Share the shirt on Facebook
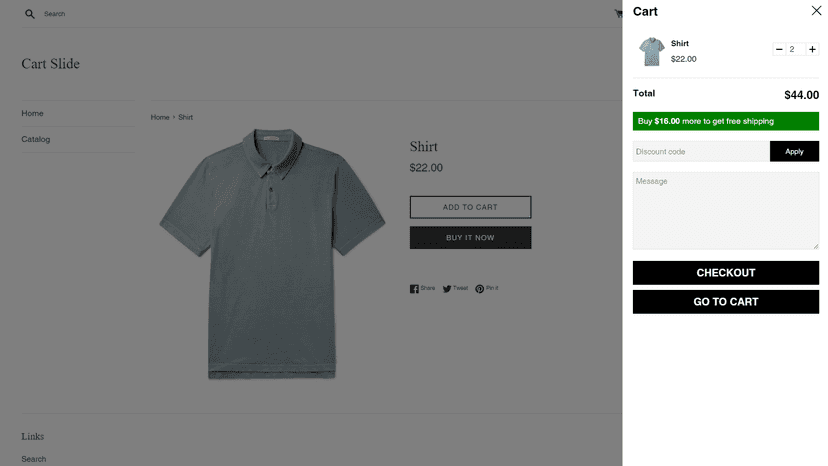The width and height of the screenshot is (828, 466). tap(422, 288)
